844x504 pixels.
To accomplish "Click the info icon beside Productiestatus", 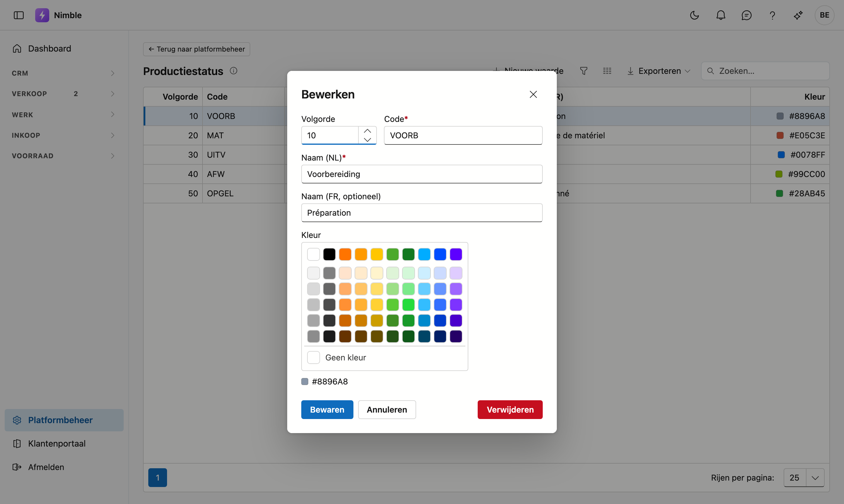I will 234,71.
